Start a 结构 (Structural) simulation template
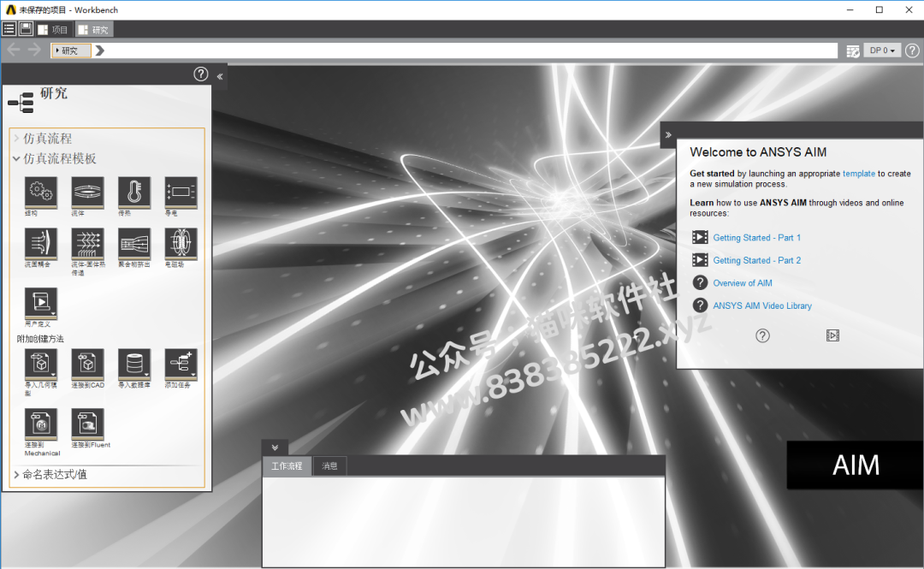Viewport: 924px width, 569px height. pyautogui.click(x=41, y=193)
